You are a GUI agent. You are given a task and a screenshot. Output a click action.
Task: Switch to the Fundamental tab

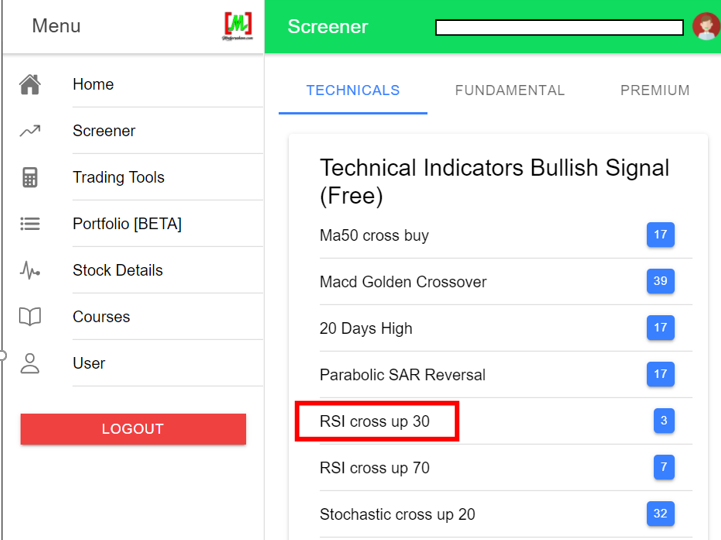(510, 90)
